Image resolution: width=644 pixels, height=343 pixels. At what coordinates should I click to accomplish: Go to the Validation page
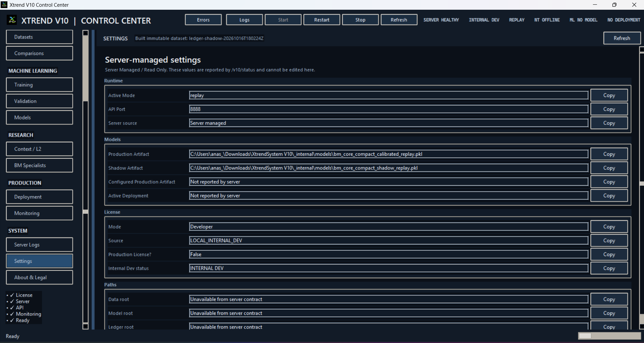tap(39, 101)
